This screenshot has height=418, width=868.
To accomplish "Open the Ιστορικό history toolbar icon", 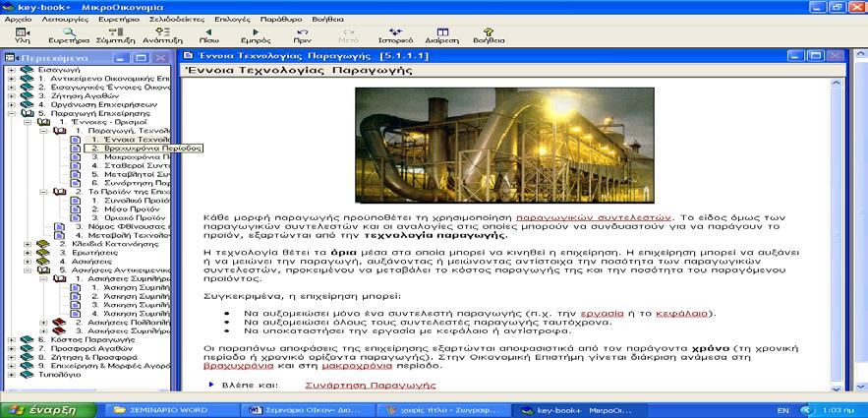I will point(395,32).
